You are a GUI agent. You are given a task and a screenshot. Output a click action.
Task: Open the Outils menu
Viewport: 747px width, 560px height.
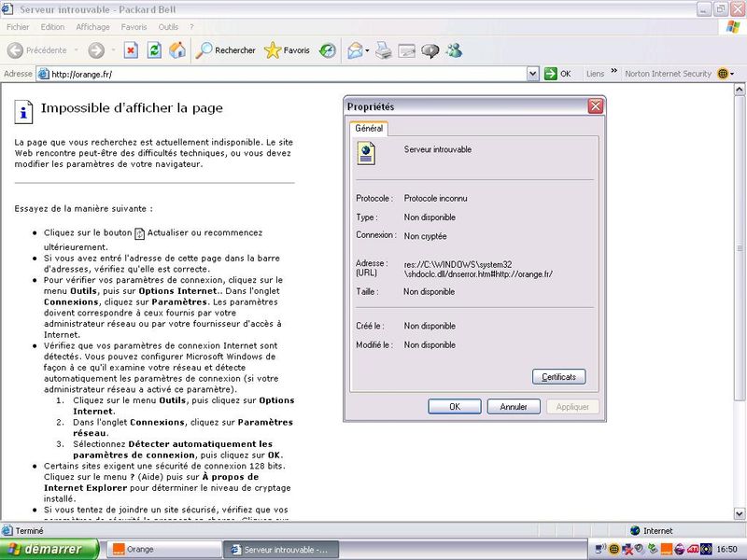point(168,27)
